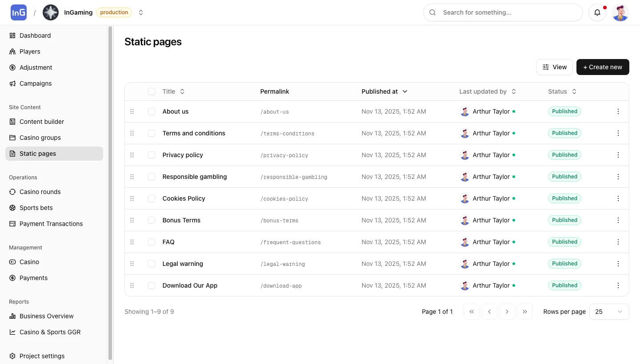
Task: Open Casino rounds under Operations
Action: tap(40, 192)
